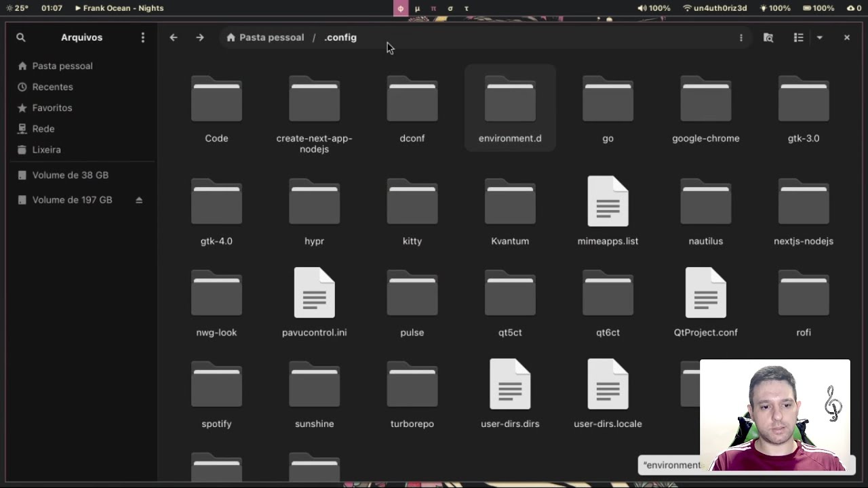868x488 pixels.
Task: Switch to workspace π in top bar
Action: tap(433, 8)
